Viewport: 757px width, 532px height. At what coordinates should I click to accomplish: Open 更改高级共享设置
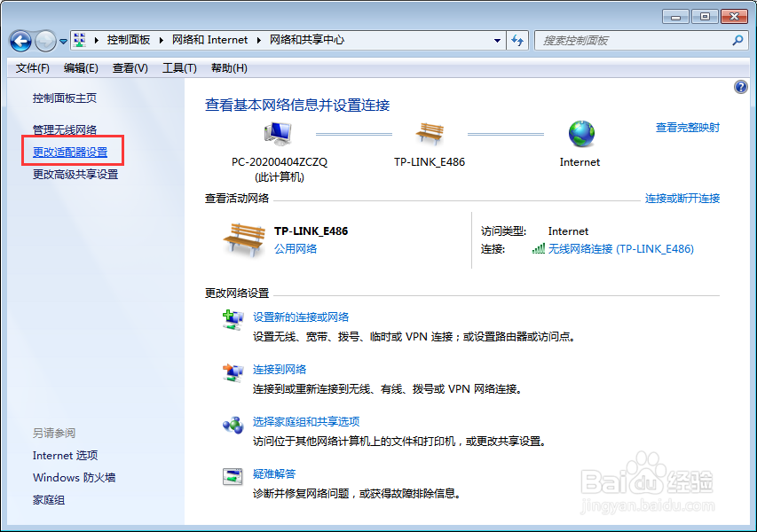75,175
